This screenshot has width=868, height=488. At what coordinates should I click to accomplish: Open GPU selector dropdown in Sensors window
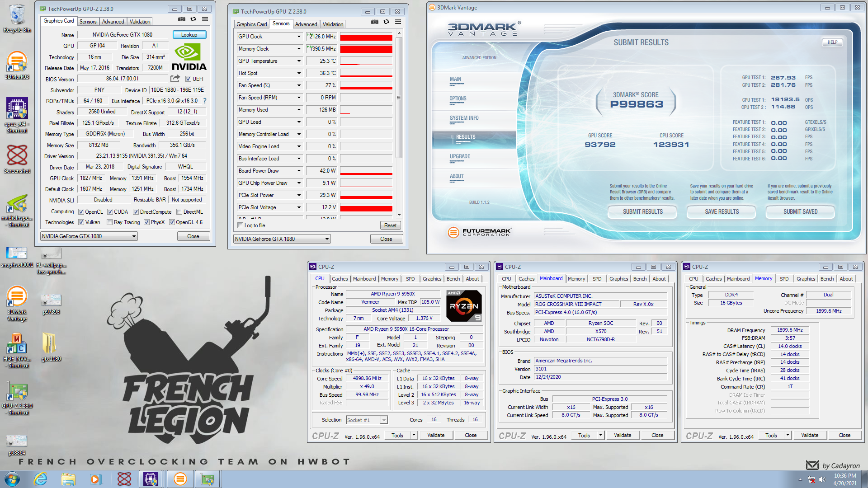(282, 239)
